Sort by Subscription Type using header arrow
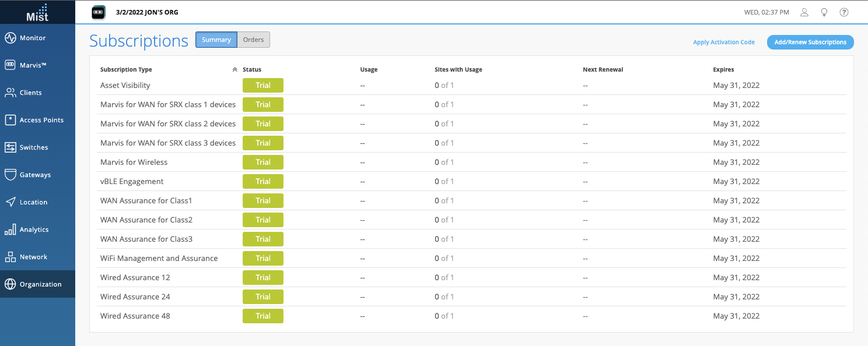Screen dimensions: 868x346 (235, 69)
